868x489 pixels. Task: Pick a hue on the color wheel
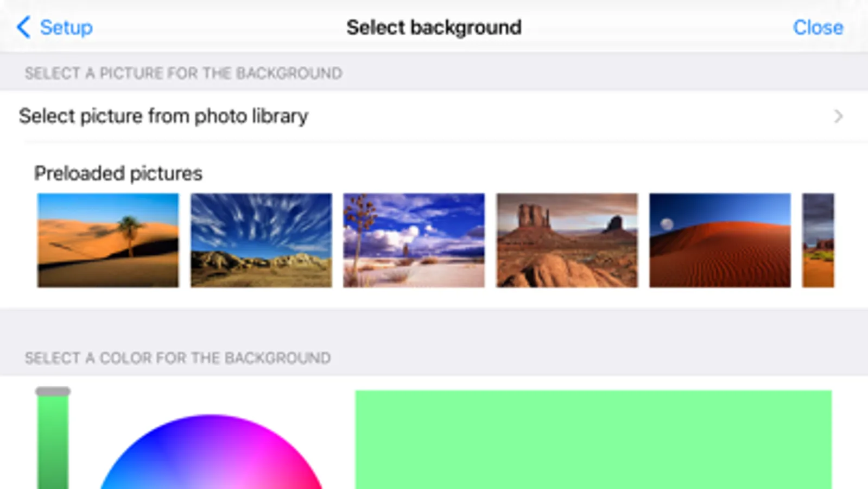[212, 452]
